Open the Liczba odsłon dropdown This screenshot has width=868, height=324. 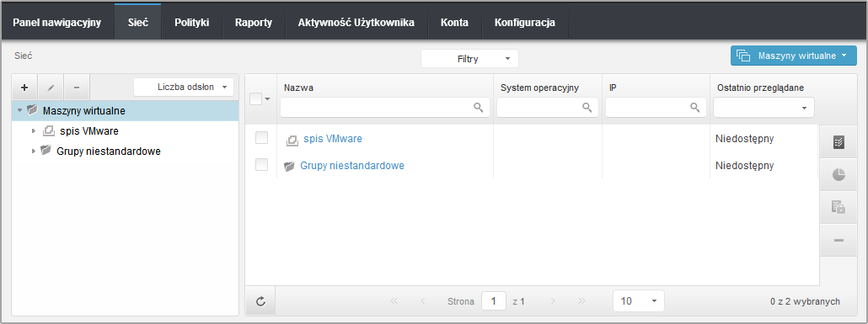tap(184, 88)
